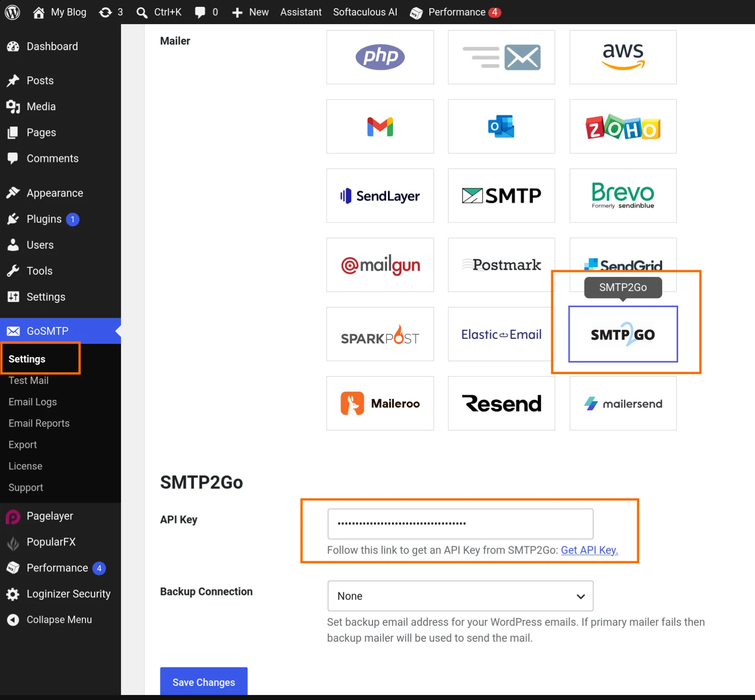Open the Ctrl+K search
755x700 pixels.
coord(159,12)
